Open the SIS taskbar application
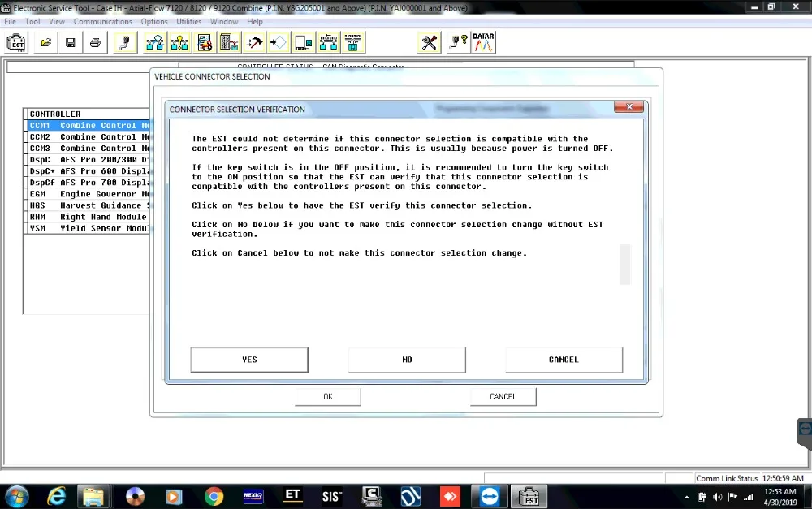 (x=331, y=497)
